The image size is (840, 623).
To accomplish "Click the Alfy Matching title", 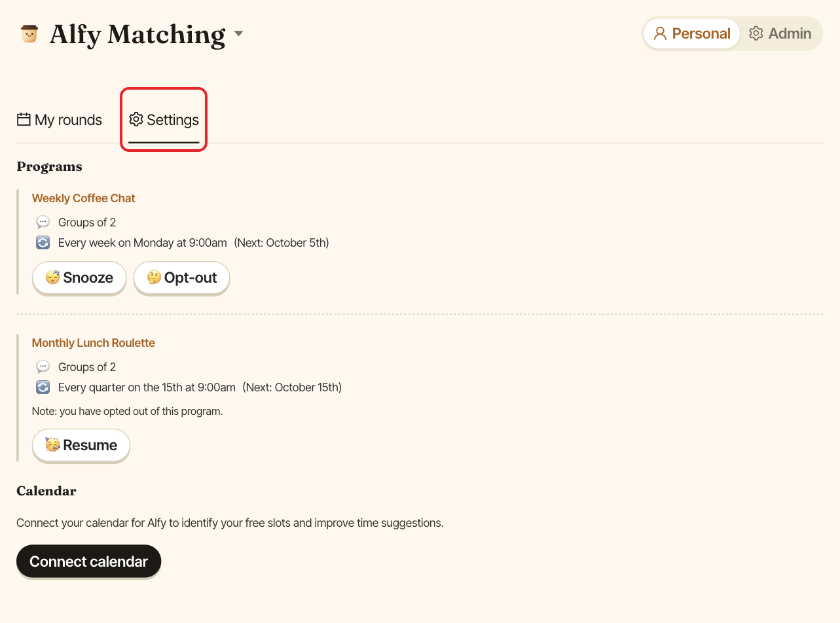I will [x=137, y=34].
